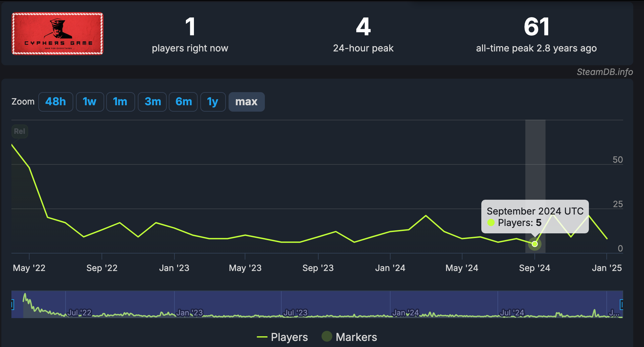Set chart zoom to 1w
The height and width of the screenshot is (347, 644).
click(x=90, y=102)
